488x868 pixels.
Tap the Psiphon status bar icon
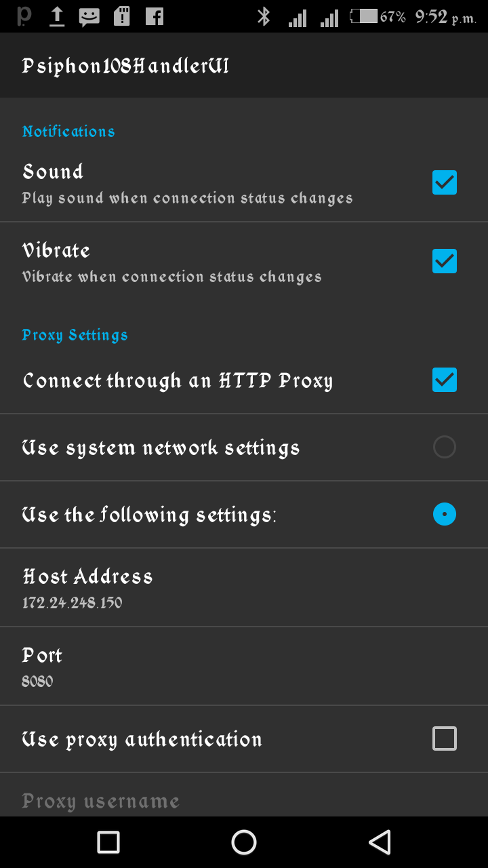tap(24, 16)
